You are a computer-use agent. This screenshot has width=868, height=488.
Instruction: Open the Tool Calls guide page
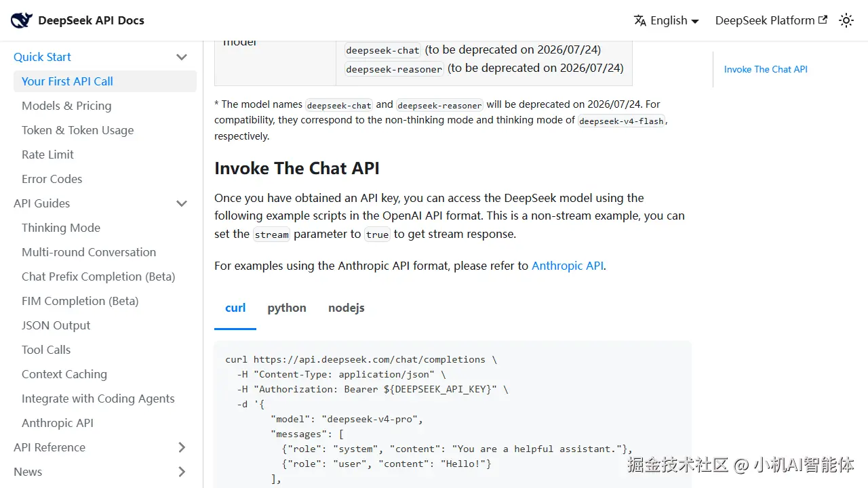46,350
